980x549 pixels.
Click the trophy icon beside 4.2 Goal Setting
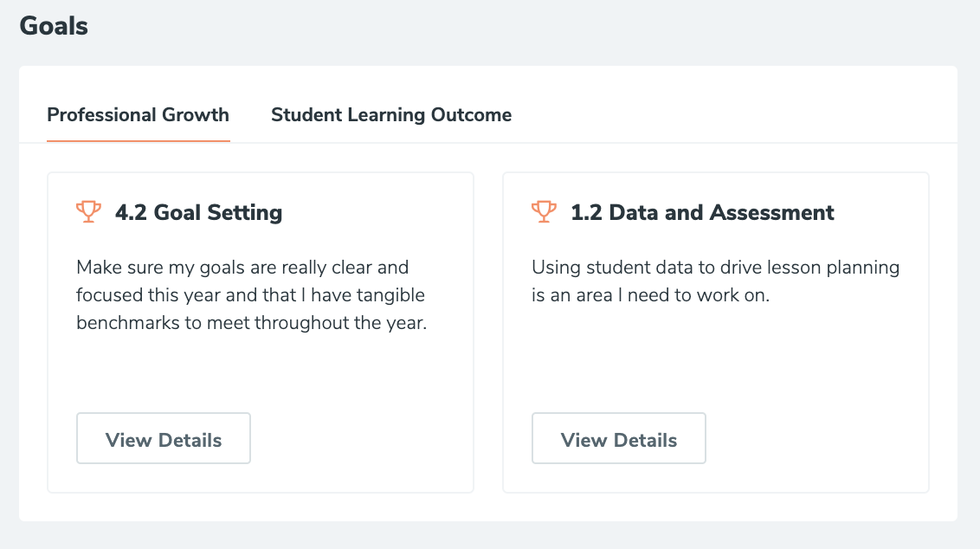[x=89, y=212]
